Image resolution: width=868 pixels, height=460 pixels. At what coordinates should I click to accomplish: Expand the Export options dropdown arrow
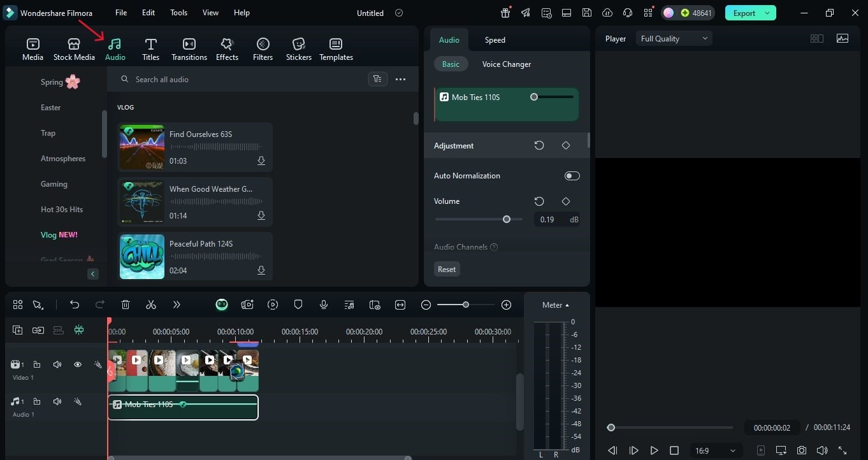[767, 13]
